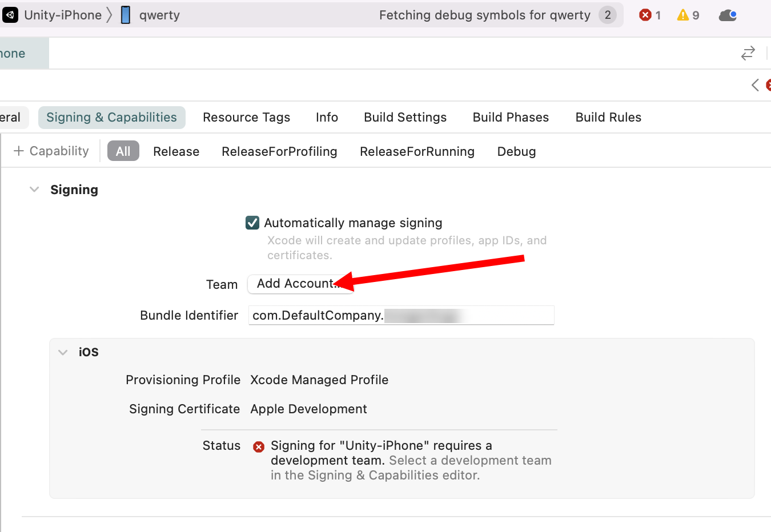The height and width of the screenshot is (532, 771).
Task: Switch to the Resource Tags tab
Action: (246, 117)
